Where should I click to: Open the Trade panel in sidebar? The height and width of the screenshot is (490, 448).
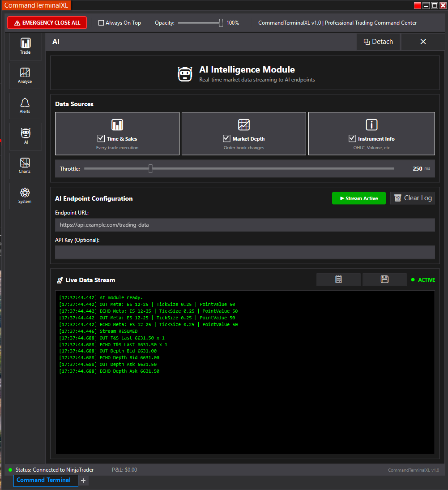point(26,46)
